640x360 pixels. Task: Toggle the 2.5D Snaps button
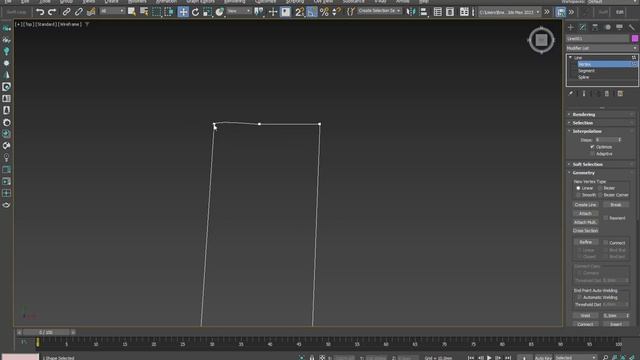tap(299, 12)
